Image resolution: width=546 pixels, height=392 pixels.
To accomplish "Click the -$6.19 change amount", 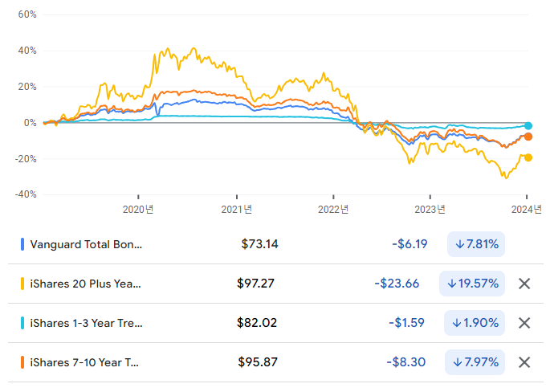I will coord(409,244).
